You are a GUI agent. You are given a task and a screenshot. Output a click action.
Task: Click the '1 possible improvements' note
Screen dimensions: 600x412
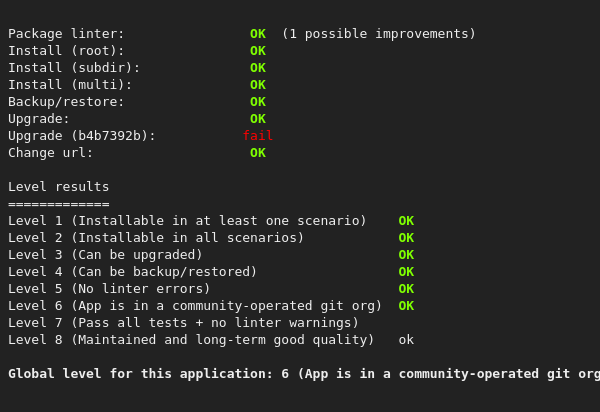click(x=379, y=34)
